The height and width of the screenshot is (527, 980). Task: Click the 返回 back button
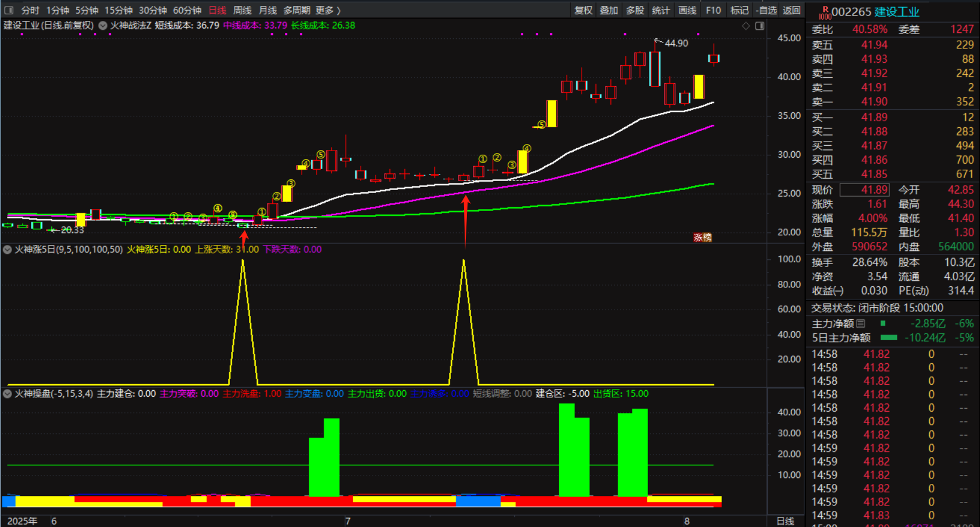(791, 10)
